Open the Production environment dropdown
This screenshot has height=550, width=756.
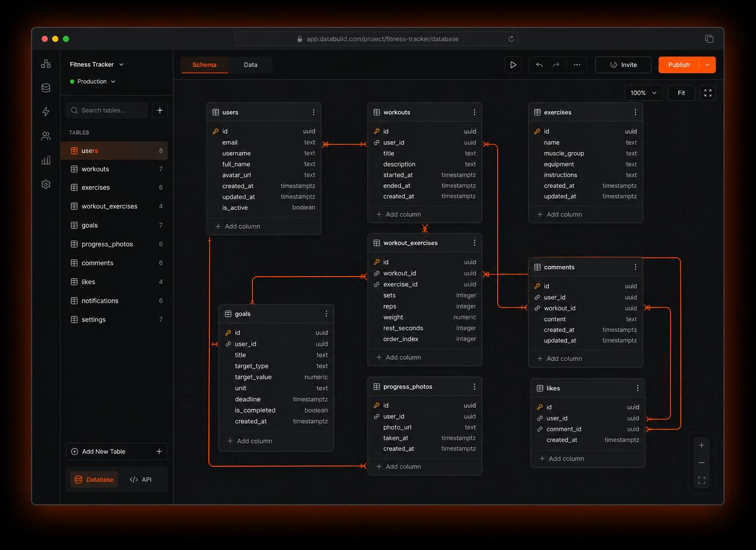(93, 82)
